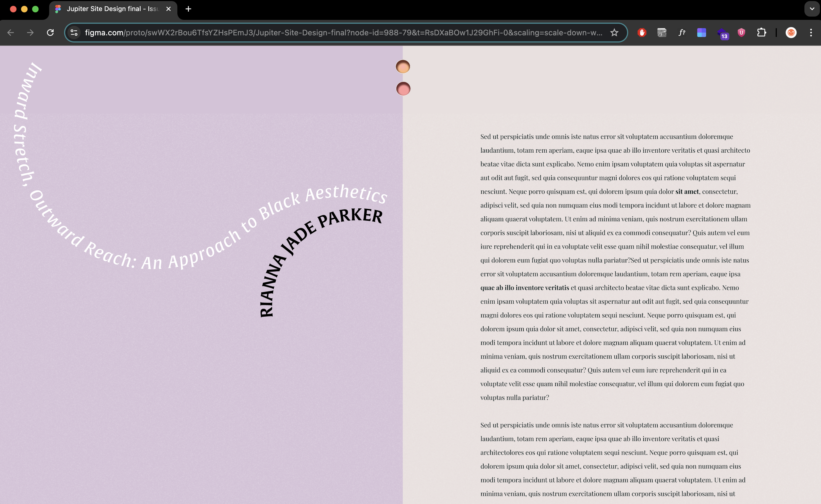Click the AdBlock red hand extension icon
Screen dimensions: 821x504
(641, 32)
